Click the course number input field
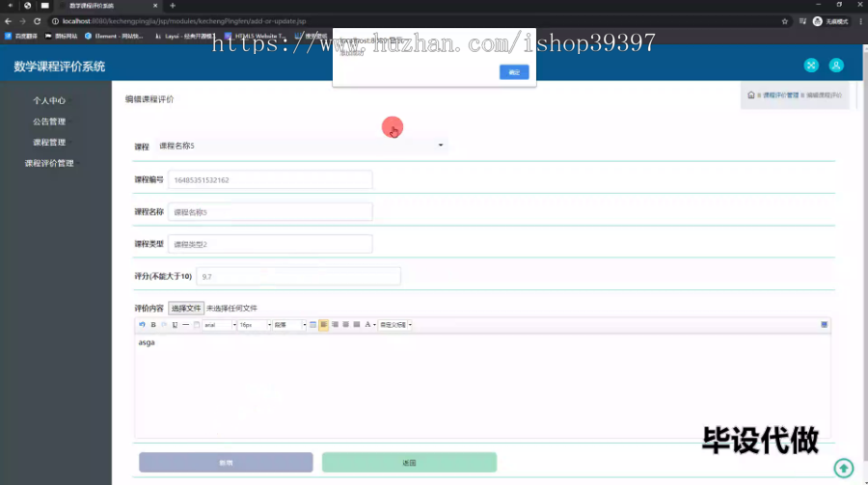Image resolution: width=868 pixels, height=485 pixels. click(x=270, y=180)
